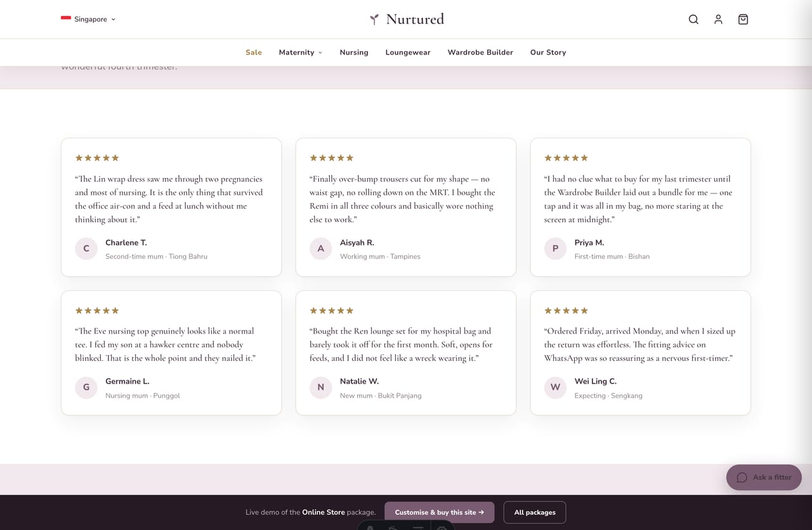Click avatar A for Aisyah R.
The height and width of the screenshot is (530, 812).
(x=321, y=249)
